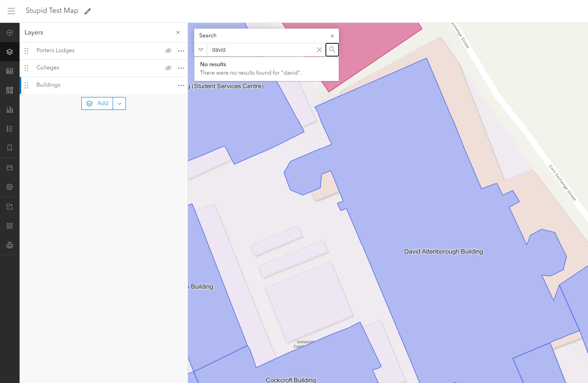Viewport: 588px width, 383px height.
Task: Open the hamburger menu top left
Action: coord(11,11)
